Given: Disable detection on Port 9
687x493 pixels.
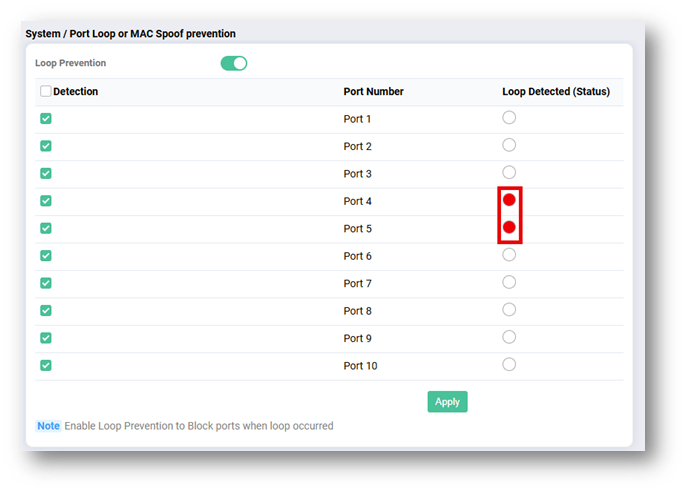Looking at the screenshot, I should click(46, 338).
